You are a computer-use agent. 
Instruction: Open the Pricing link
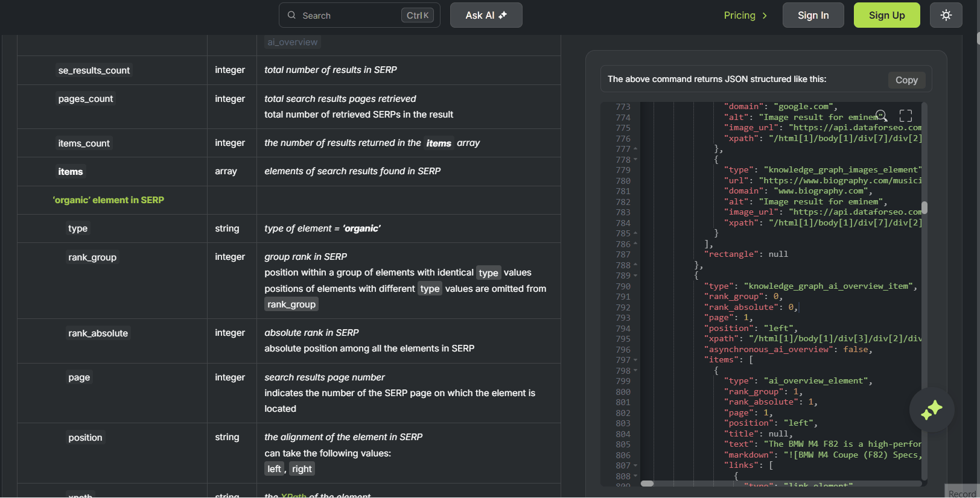pyautogui.click(x=745, y=15)
